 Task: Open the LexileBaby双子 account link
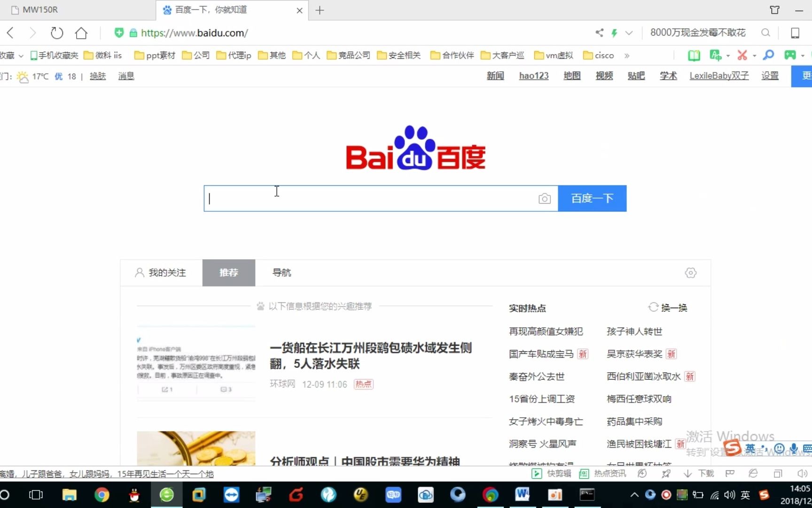[719, 76]
